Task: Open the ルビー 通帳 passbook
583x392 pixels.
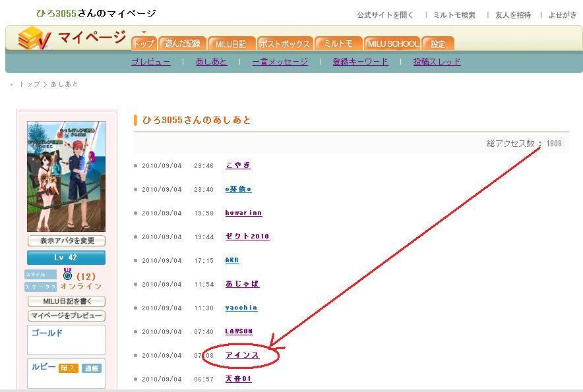Action: pos(91,368)
